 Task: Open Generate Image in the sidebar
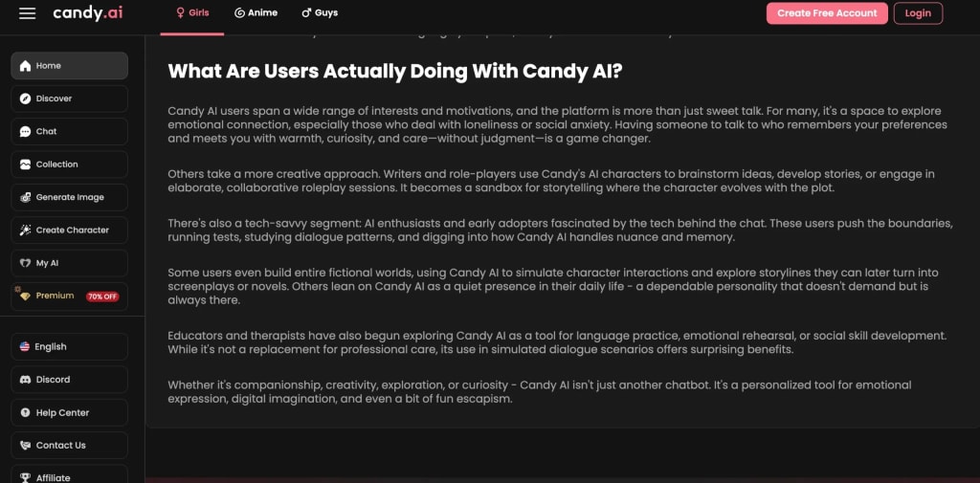click(69, 197)
